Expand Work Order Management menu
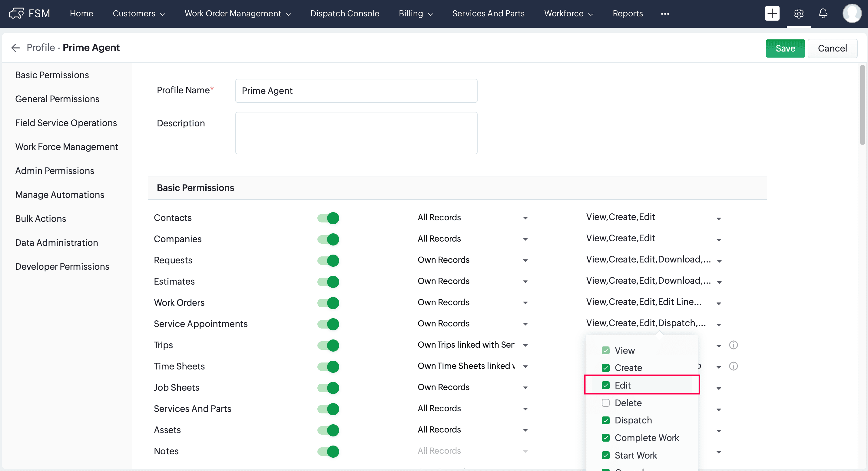 (x=237, y=13)
